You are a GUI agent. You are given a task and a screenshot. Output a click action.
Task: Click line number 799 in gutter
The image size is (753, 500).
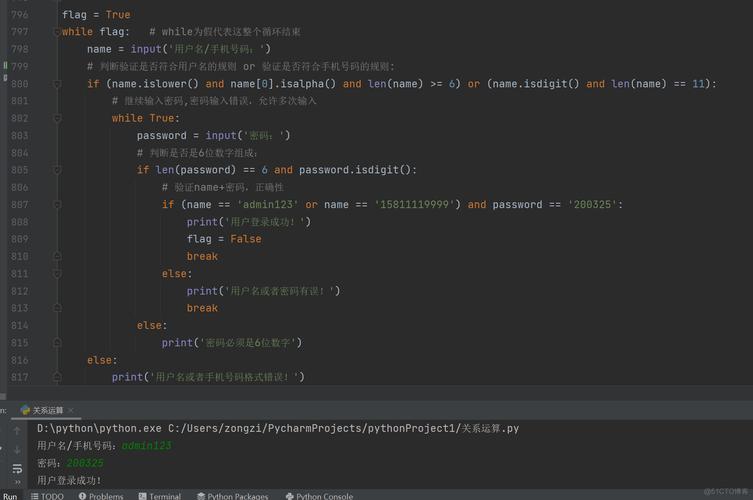pyautogui.click(x=20, y=66)
